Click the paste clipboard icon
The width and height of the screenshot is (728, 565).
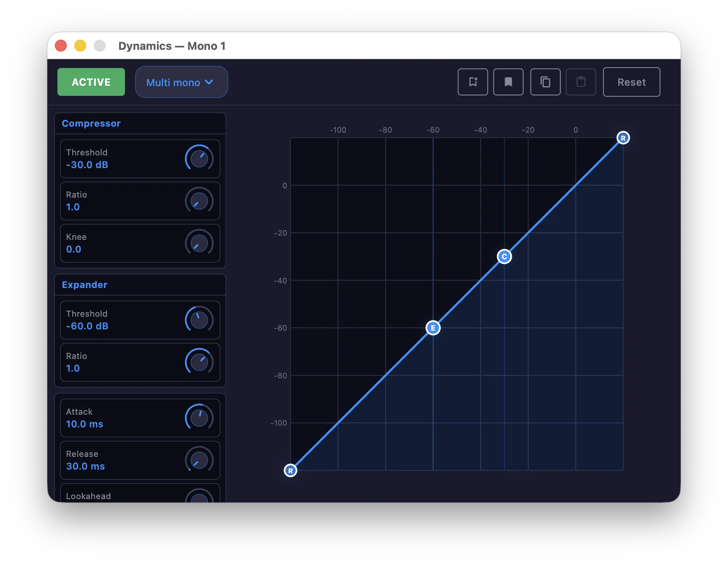tap(581, 82)
